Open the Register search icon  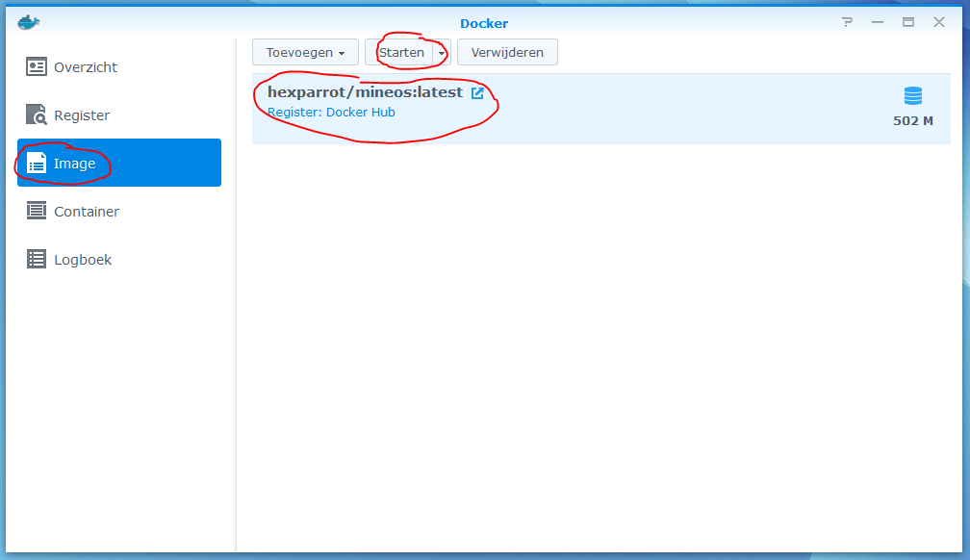[x=36, y=115]
